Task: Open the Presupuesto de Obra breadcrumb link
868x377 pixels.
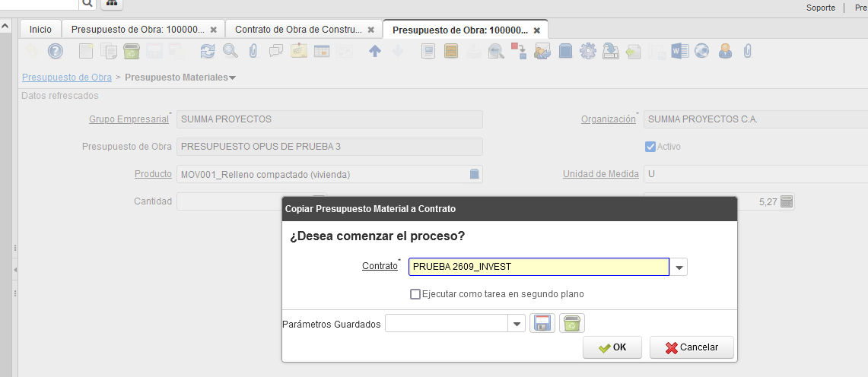Action: 67,78
